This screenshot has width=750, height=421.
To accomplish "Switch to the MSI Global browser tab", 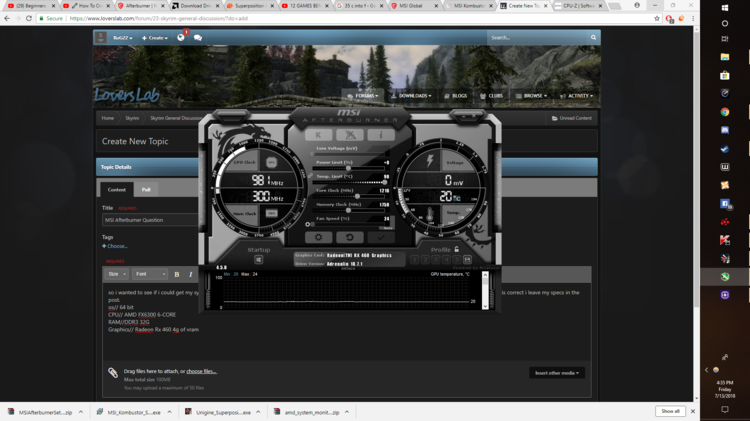I will (414, 6).
